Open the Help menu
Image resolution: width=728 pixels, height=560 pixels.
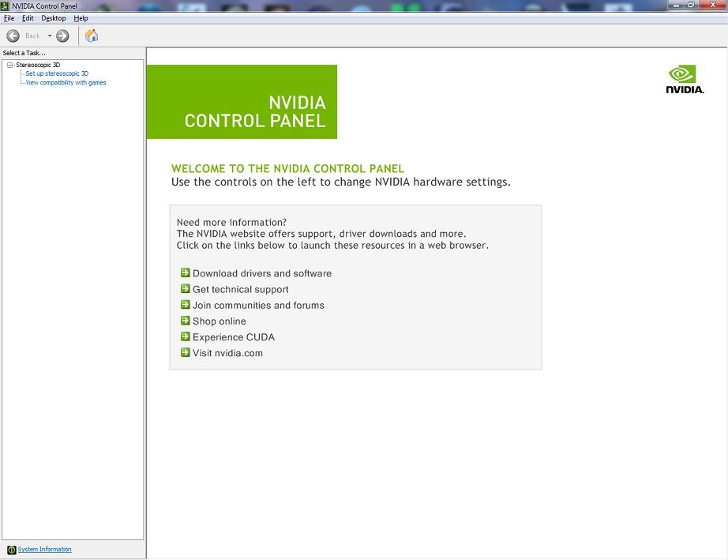(x=81, y=18)
